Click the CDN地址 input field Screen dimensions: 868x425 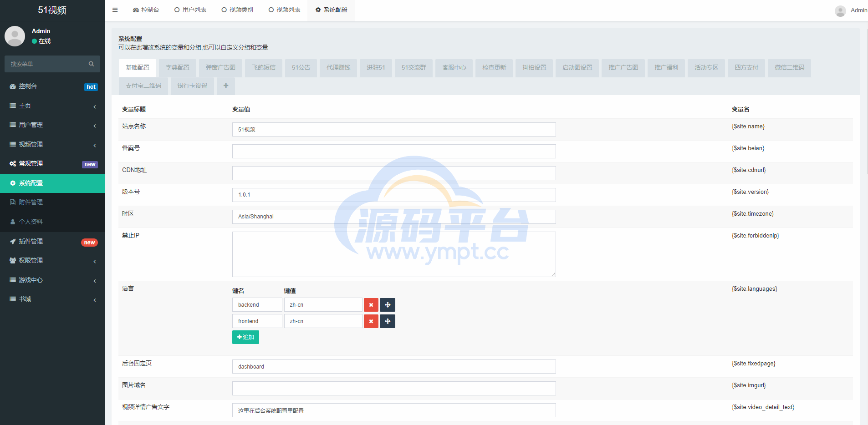click(x=394, y=173)
